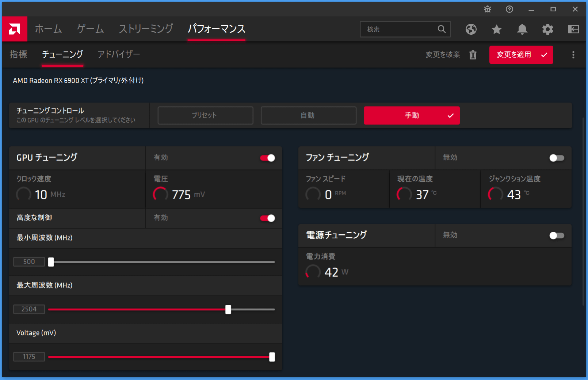Toggle the sidebar panel icon

tap(573, 29)
